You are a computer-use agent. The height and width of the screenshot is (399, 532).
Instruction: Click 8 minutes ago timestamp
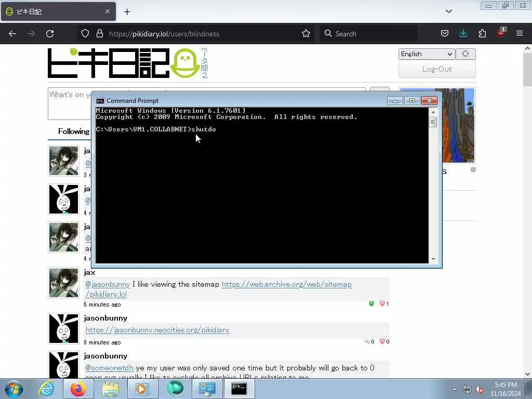click(102, 343)
